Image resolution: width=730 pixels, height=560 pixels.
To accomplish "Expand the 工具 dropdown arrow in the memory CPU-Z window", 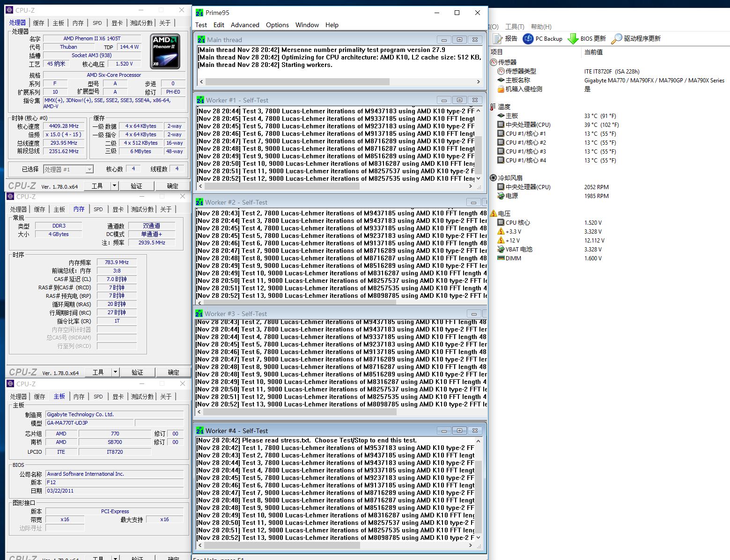I will 115,372.
